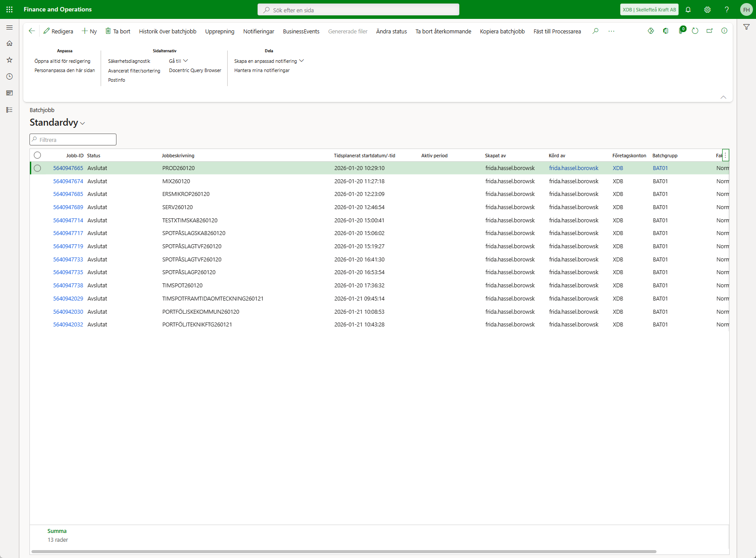Open job ID 5640947674 link
756x558 pixels.
(x=68, y=181)
